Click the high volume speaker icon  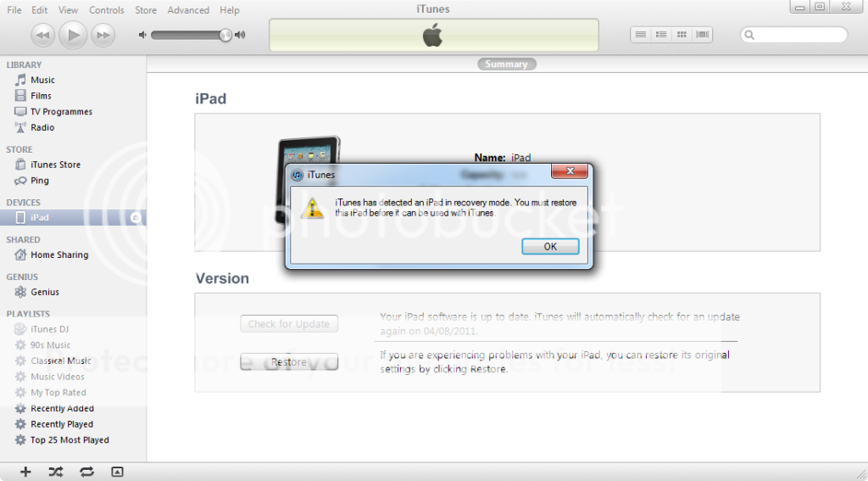(x=240, y=35)
